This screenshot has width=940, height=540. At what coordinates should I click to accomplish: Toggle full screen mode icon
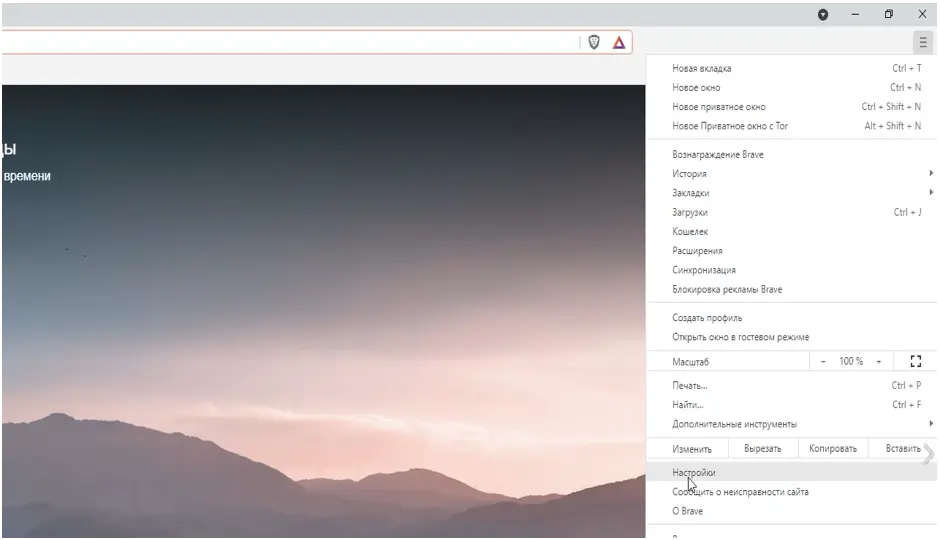[x=915, y=361]
